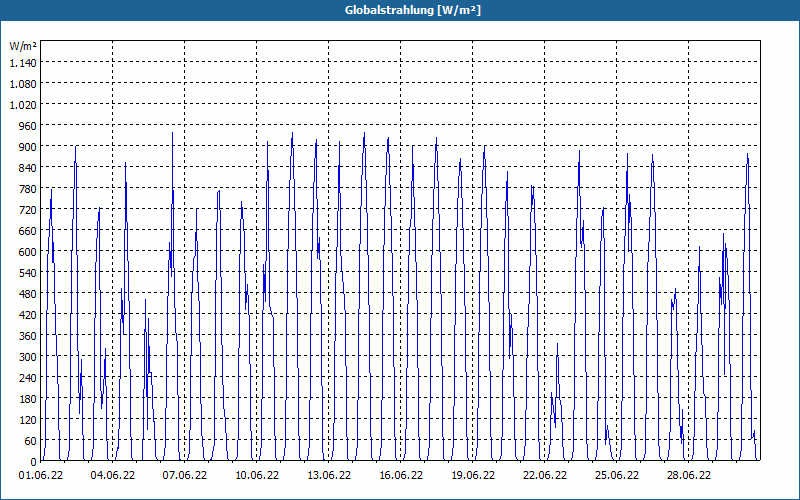Click the 660 y-axis label
800x500 pixels.
[x=28, y=231]
